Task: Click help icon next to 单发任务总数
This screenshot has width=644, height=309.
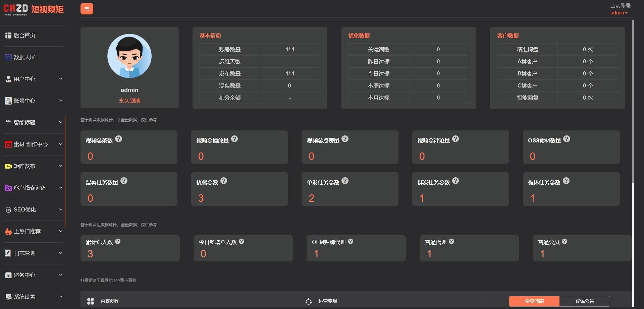Action: pyautogui.click(x=345, y=181)
